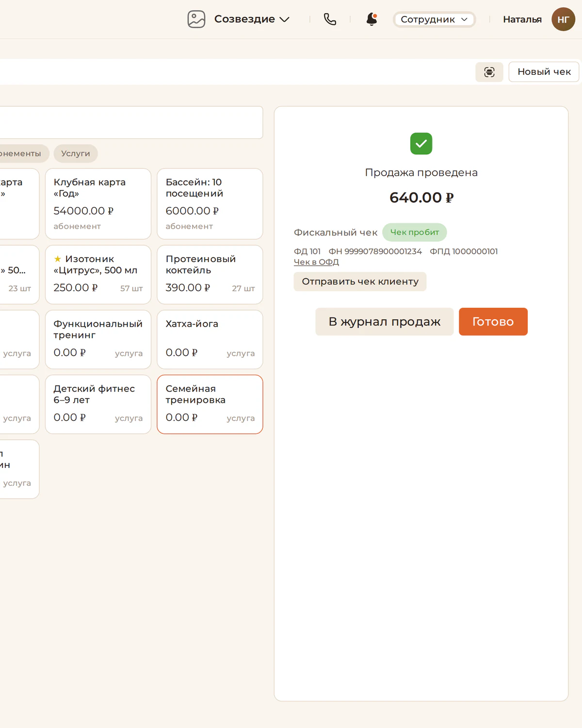The width and height of the screenshot is (582, 728).
Task: Click the ФД 101 document number
Action: click(x=307, y=251)
